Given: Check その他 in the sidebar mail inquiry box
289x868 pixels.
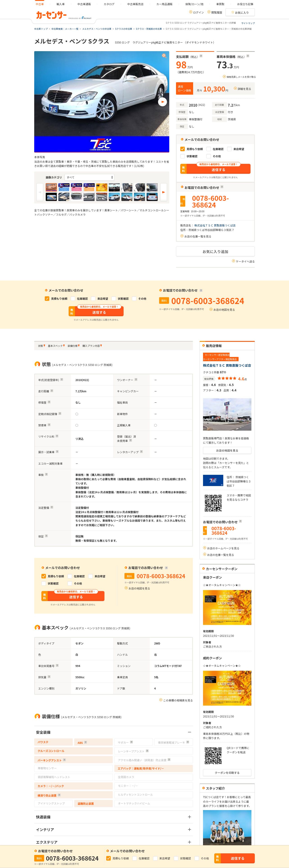Looking at the screenshot, I should pyautogui.click(x=208, y=156).
